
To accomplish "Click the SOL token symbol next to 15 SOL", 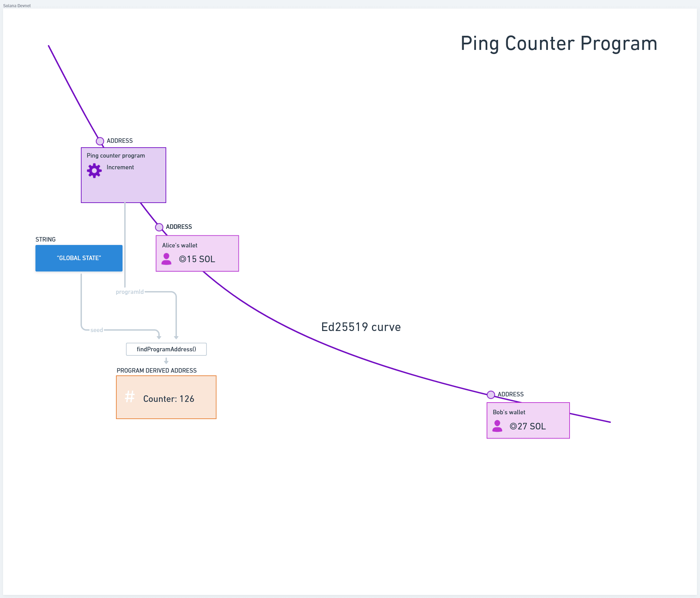I will [183, 259].
